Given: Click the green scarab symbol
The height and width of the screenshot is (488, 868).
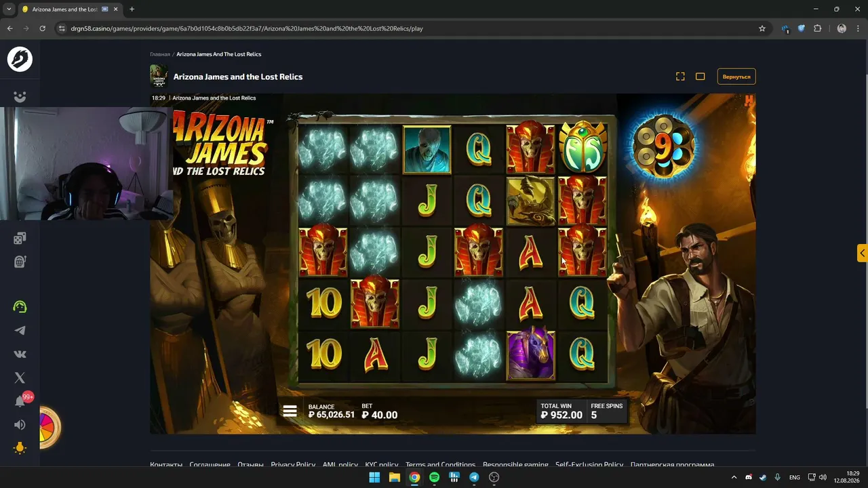Looking at the screenshot, I should pyautogui.click(x=583, y=147).
